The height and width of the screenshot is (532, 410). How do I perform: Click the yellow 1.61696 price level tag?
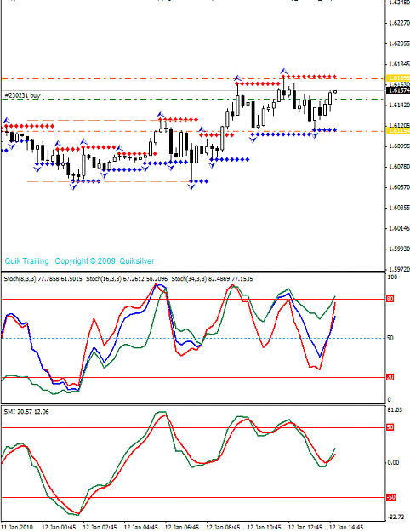click(398, 78)
